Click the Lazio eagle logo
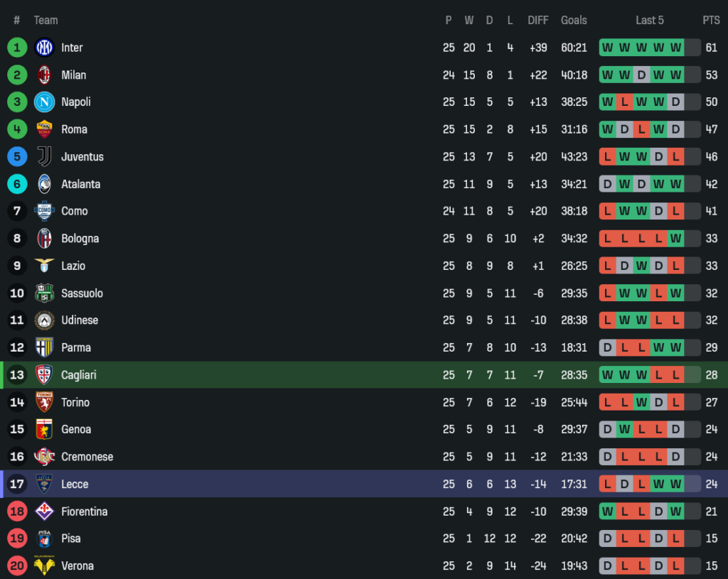The image size is (728, 579). (x=44, y=266)
